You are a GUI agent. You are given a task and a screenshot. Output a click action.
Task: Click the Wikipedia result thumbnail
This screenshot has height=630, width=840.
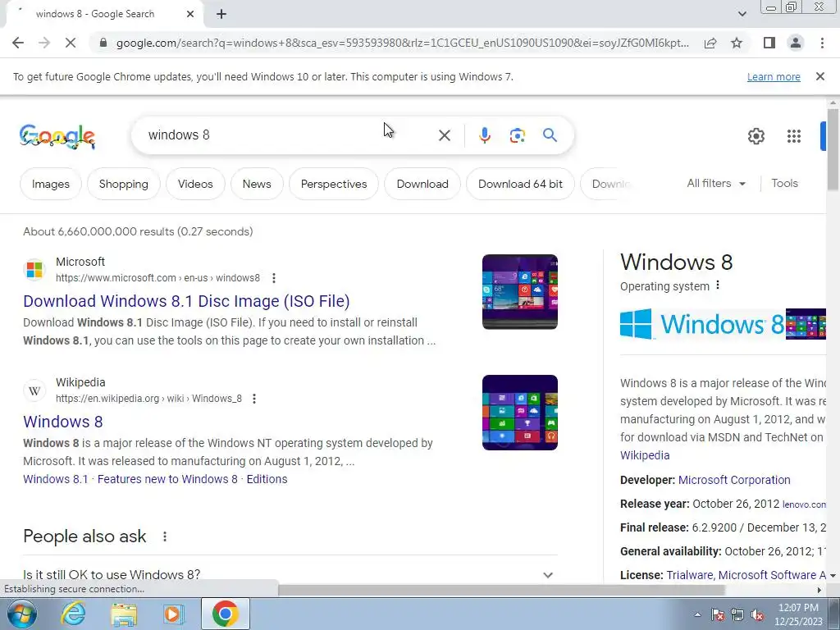point(519,413)
